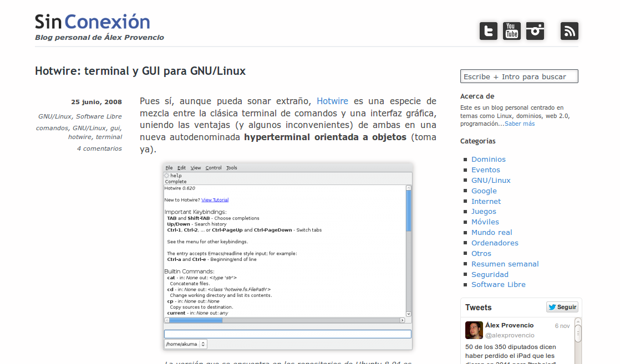
Task: Open the @alexprovencio handle
Action: 510,335
